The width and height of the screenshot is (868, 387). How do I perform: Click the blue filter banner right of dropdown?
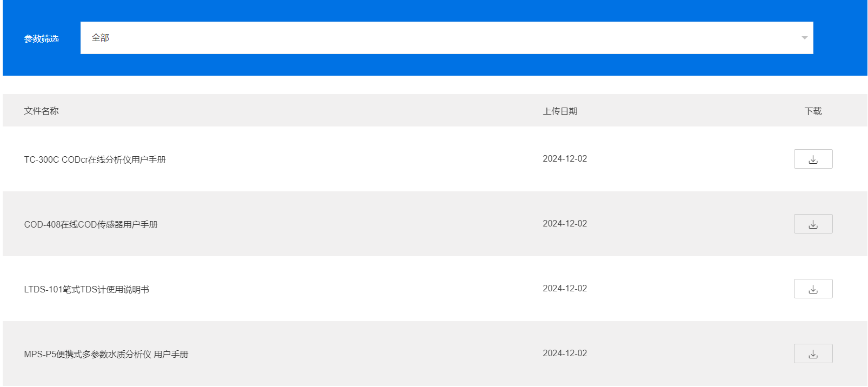click(840, 38)
